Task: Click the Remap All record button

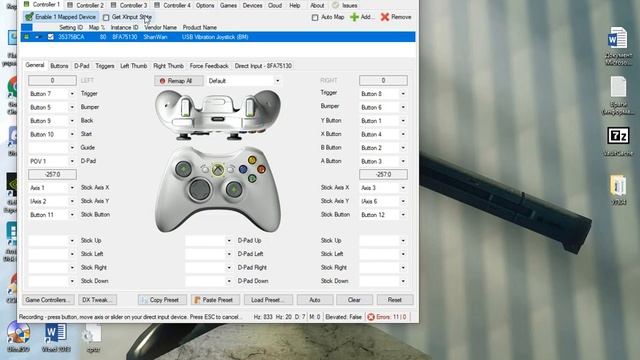Action: click(x=178, y=81)
